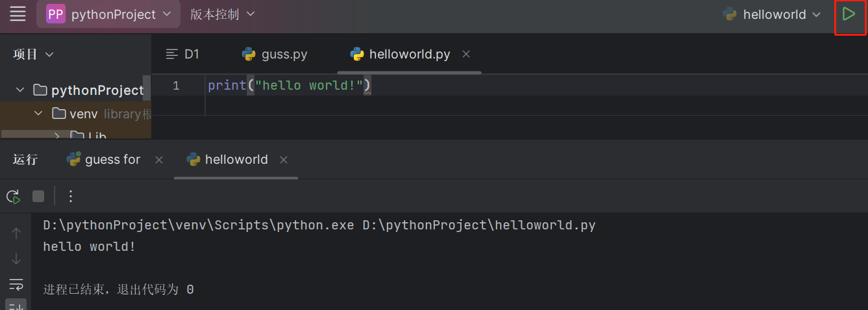The height and width of the screenshot is (310, 868).
Task: Open the 项目 view selector
Action: [x=33, y=54]
